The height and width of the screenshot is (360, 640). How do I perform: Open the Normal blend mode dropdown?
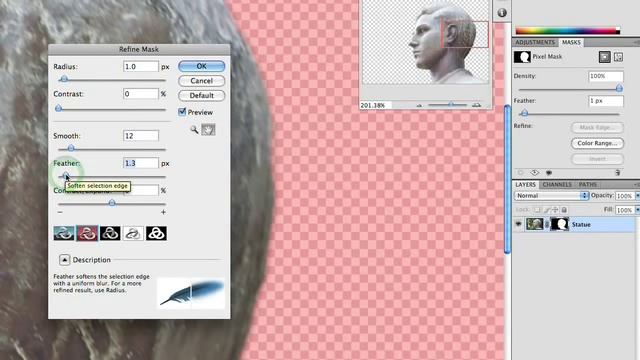(x=551, y=196)
